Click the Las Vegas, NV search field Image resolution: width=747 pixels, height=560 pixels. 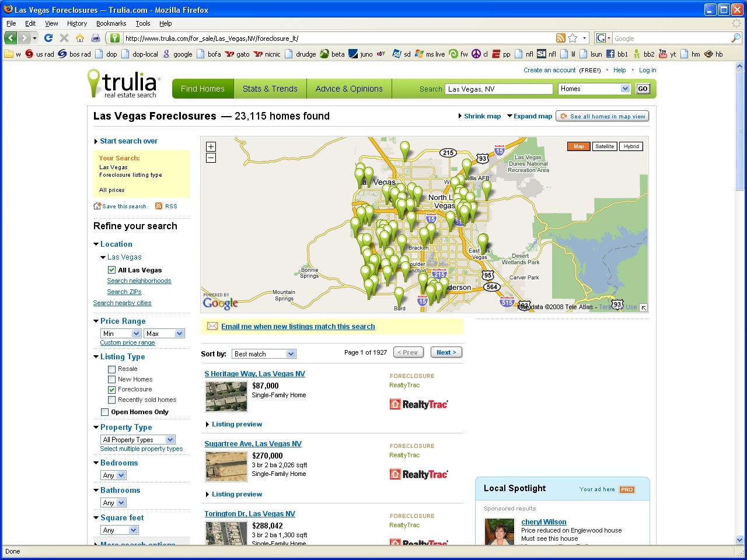[x=499, y=89]
